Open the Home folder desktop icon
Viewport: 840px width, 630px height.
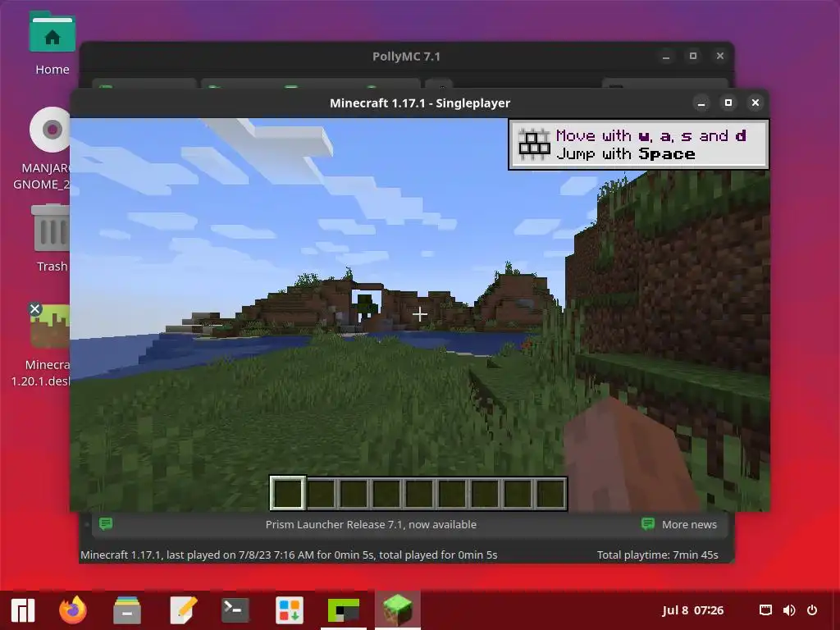pos(52,43)
